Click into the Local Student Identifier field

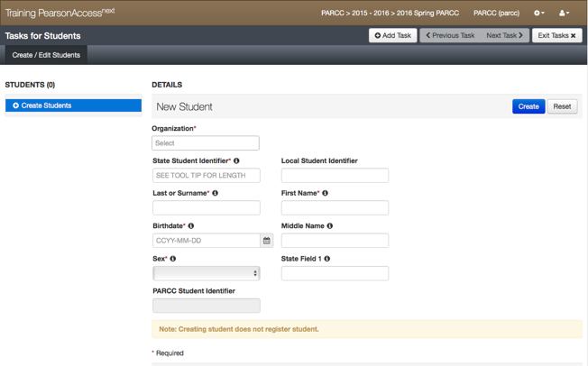click(335, 176)
